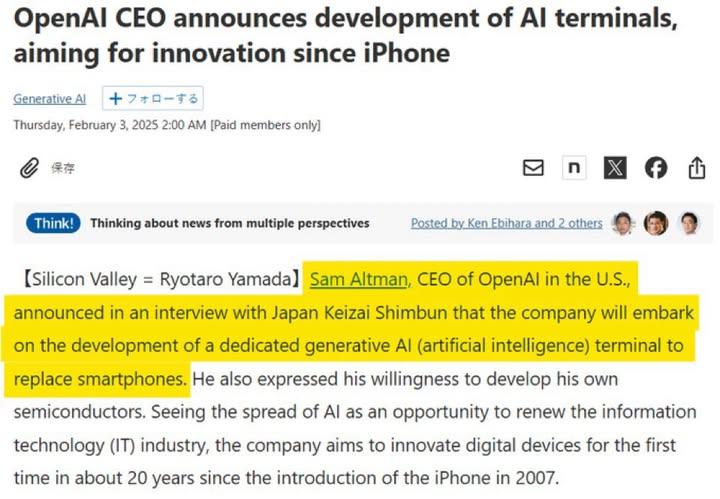Click the 保存 save label

(x=63, y=168)
